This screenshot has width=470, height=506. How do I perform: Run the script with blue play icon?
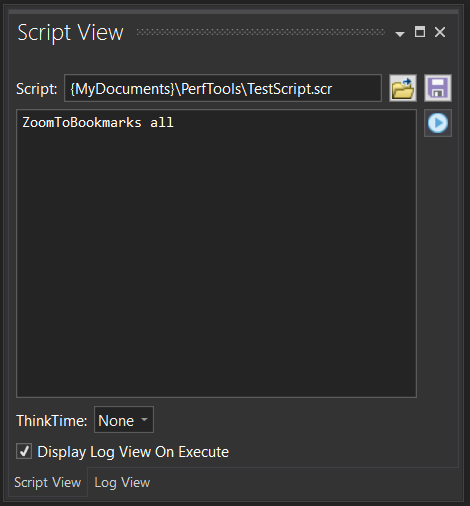coord(438,123)
